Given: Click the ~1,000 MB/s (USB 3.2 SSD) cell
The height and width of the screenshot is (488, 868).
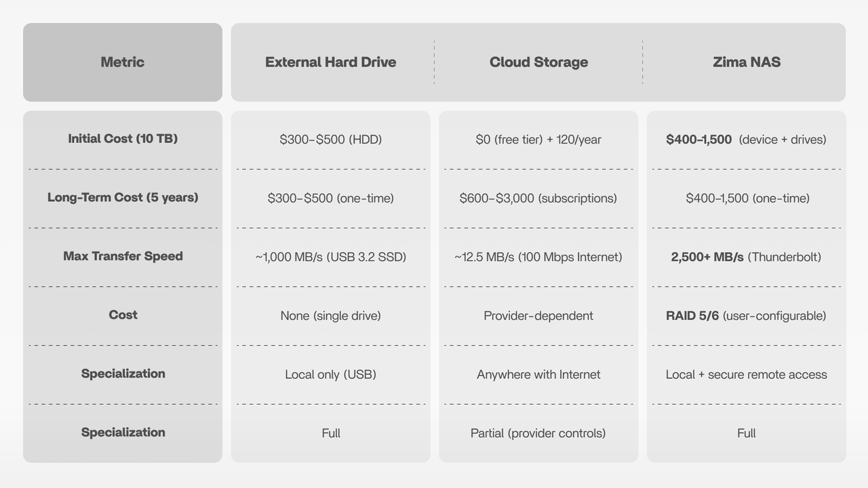Looking at the screenshot, I should pos(330,258).
